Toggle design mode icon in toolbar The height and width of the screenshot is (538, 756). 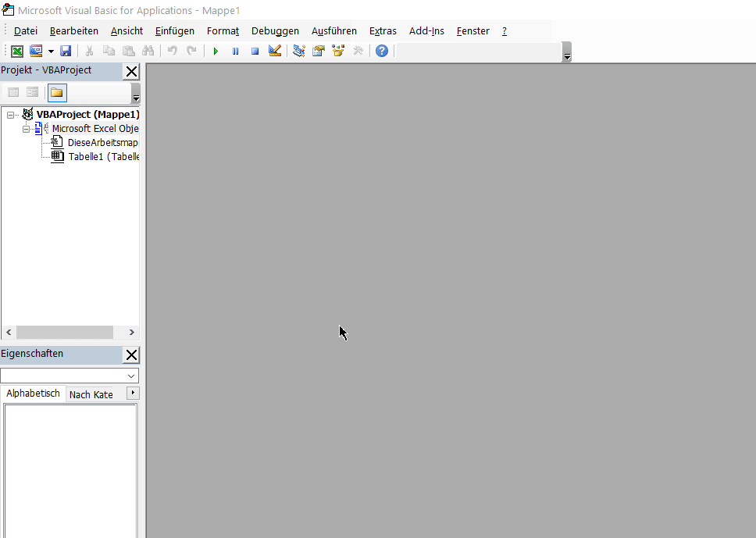click(275, 51)
